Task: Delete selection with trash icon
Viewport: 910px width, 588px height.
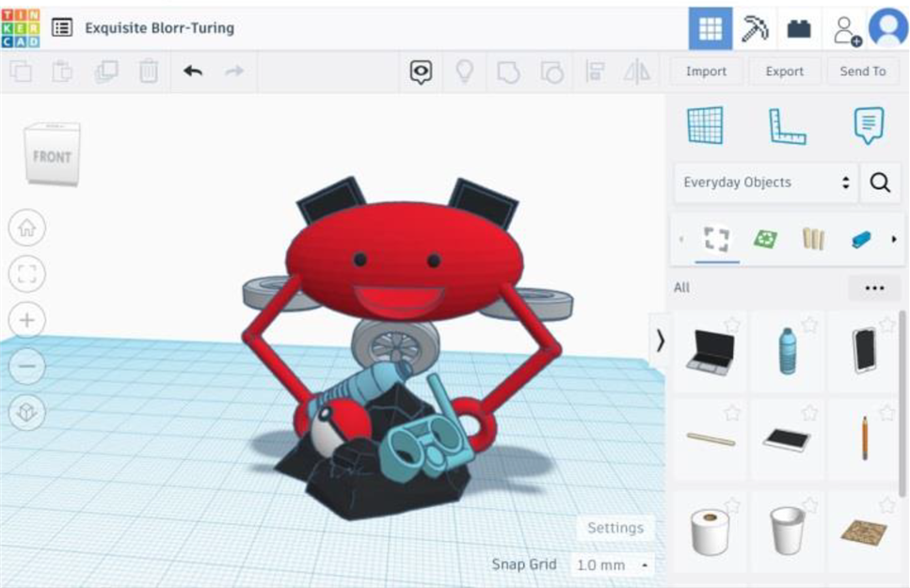Action: click(x=149, y=72)
